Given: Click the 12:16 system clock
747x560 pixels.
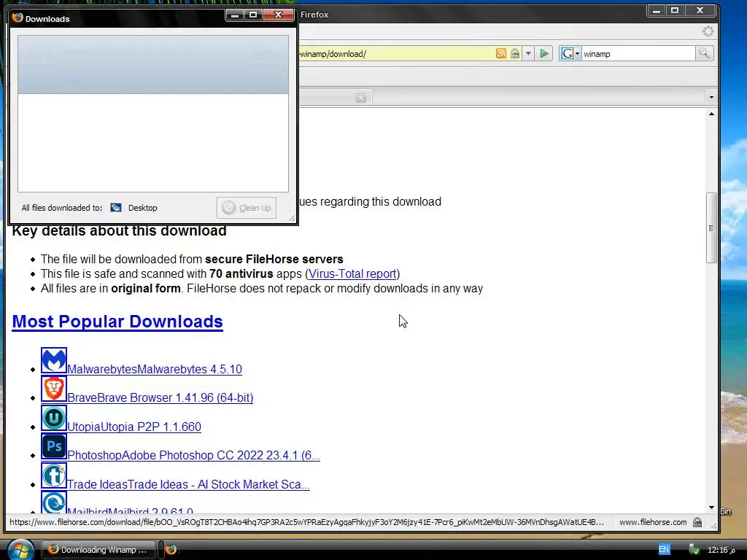Looking at the screenshot, I should (x=721, y=550).
